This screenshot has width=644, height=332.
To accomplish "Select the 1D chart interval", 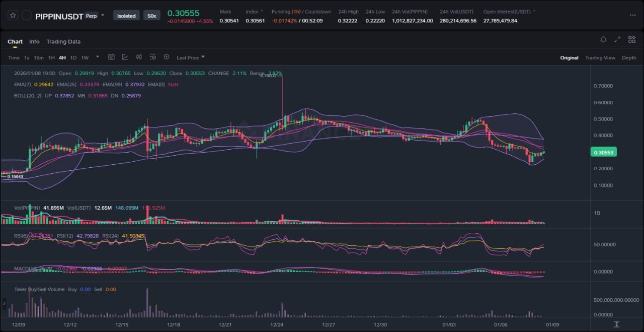I will tap(73, 58).
